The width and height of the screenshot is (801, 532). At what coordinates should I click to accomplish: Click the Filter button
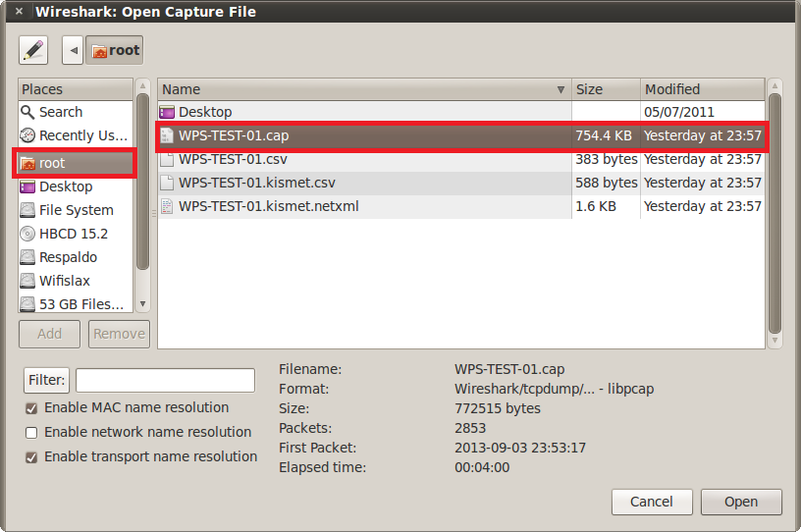click(46, 380)
